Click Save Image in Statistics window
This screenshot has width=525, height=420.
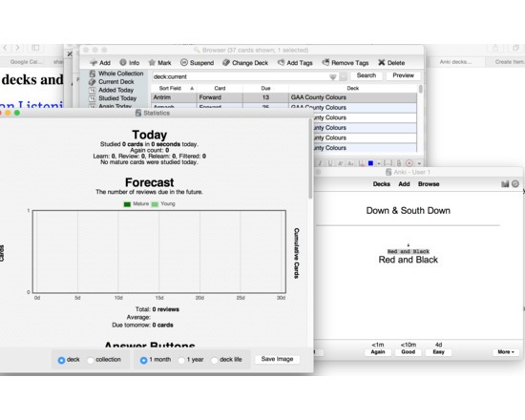tap(277, 359)
